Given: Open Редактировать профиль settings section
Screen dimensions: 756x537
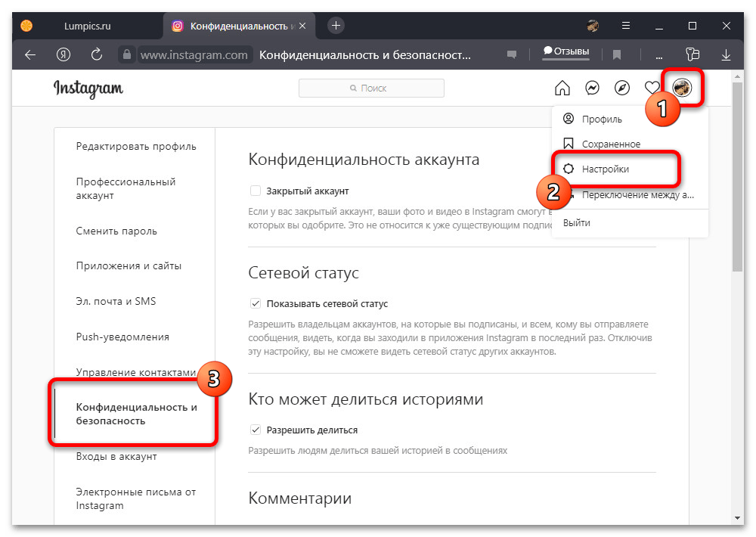Looking at the screenshot, I should pos(136,146).
